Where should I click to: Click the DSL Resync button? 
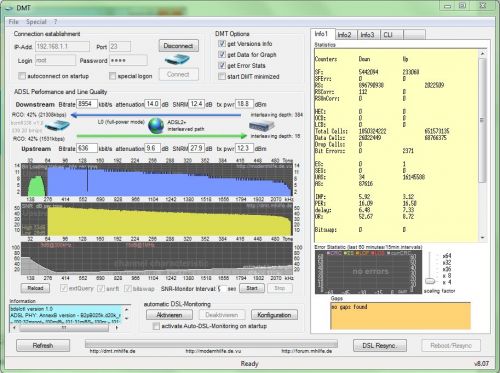click(380, 345)
